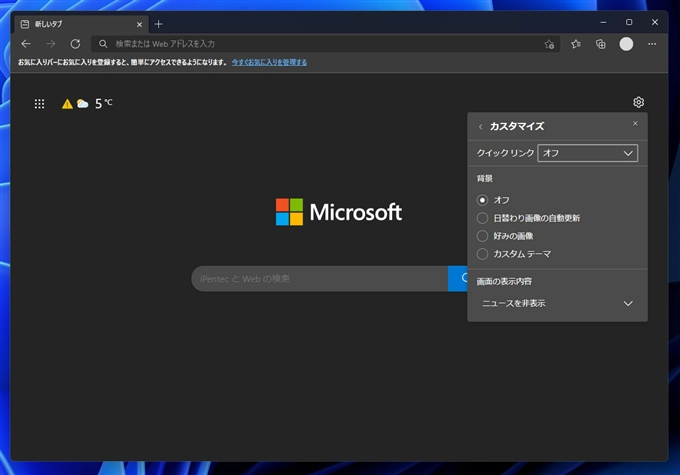Select the オフ background radio button
This screenshot has height=475, width=680.
482,200
